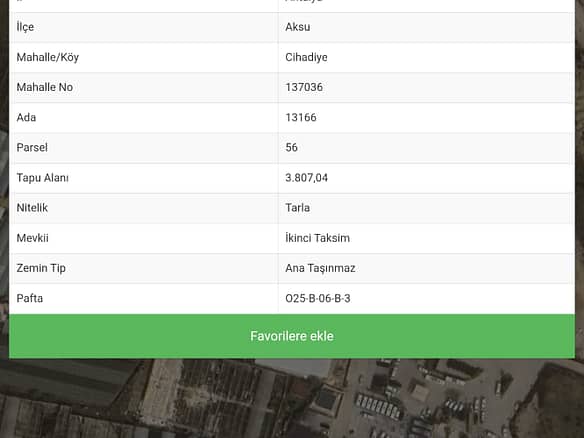Click the Favorilere ekle button
Screen dimensions: 584x438
(292, 336)
